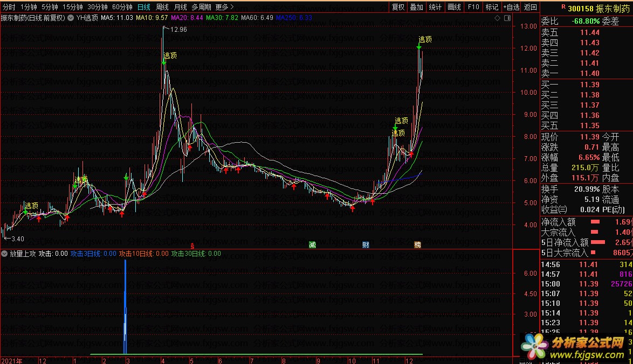
Task: Click the 复权 adjustment button
Action: (398, 7)
